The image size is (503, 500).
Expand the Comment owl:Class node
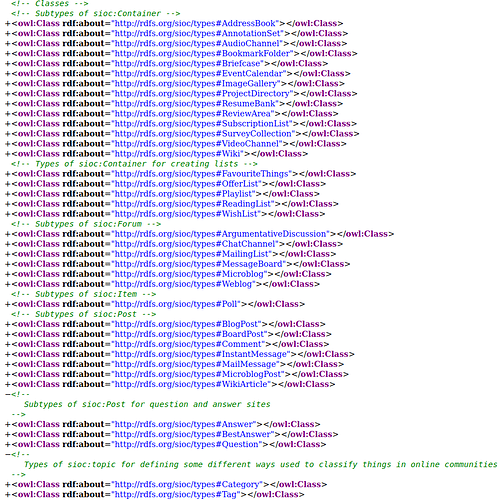[x=8, y=344]
